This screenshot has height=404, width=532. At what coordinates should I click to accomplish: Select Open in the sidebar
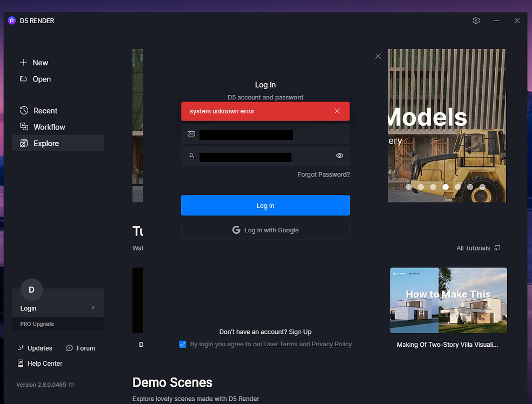tap(35, 79)
